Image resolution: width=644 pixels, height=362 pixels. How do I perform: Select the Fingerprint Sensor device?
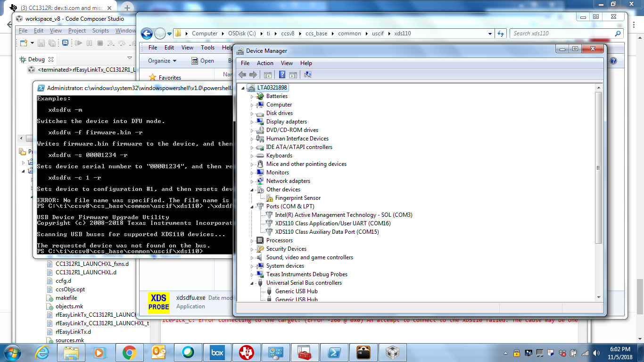click(x=298, y=198)
